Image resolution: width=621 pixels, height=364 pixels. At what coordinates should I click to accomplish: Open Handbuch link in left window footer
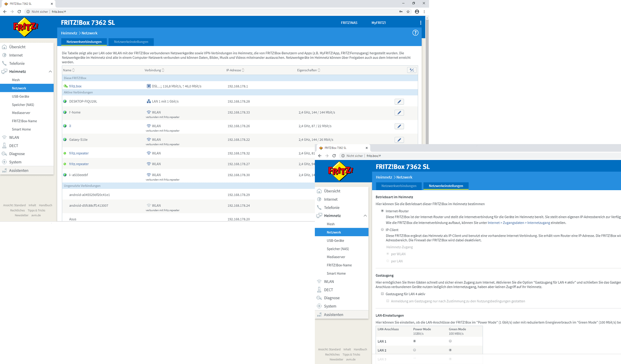45,205
